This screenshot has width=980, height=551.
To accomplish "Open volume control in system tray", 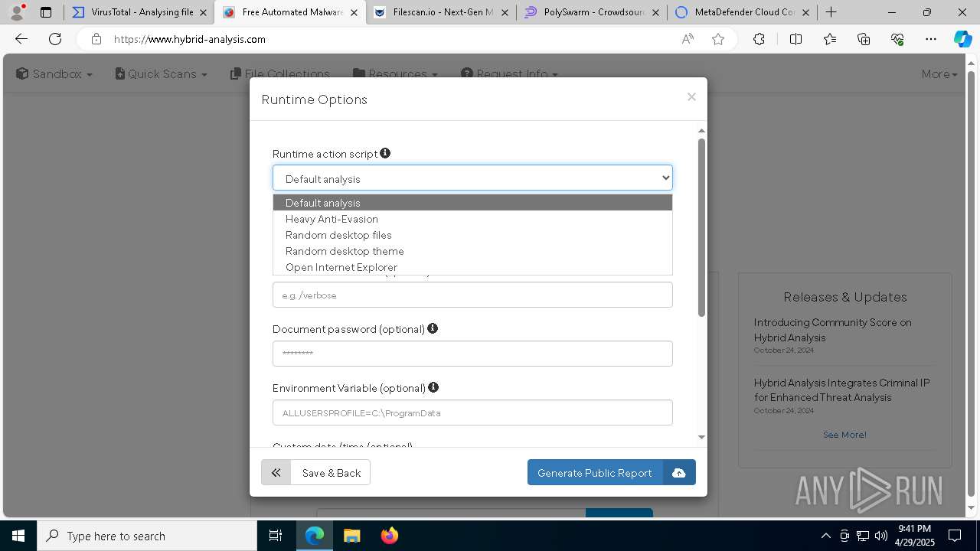I will pos(881,536).
